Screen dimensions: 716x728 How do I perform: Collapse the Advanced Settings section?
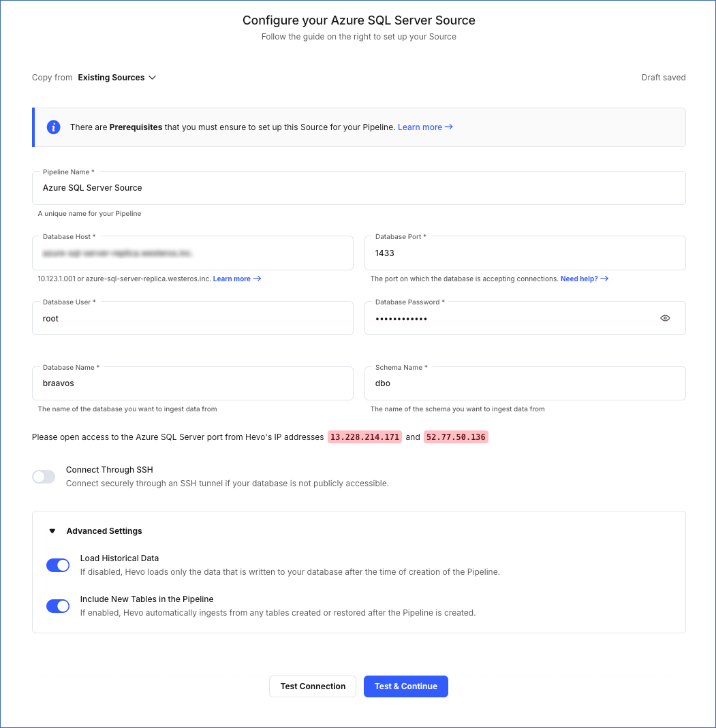[x=52, y=531]
